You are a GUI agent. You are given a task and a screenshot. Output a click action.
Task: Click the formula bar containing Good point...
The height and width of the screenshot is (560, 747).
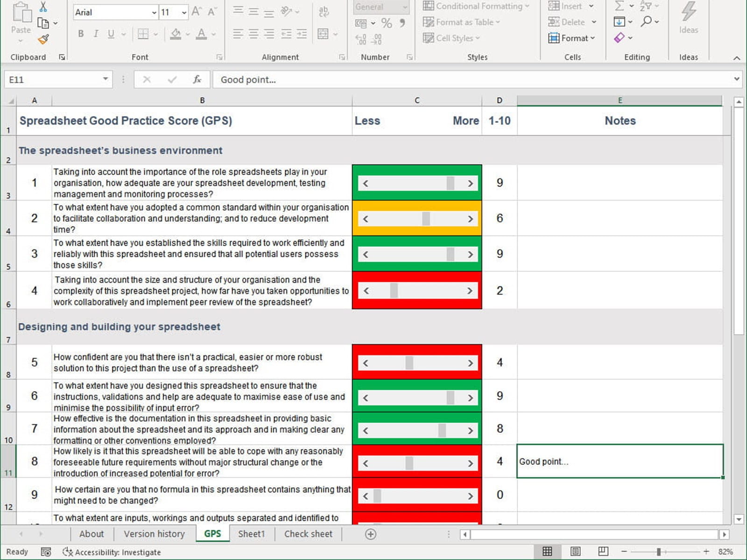[x=467, y=80]
